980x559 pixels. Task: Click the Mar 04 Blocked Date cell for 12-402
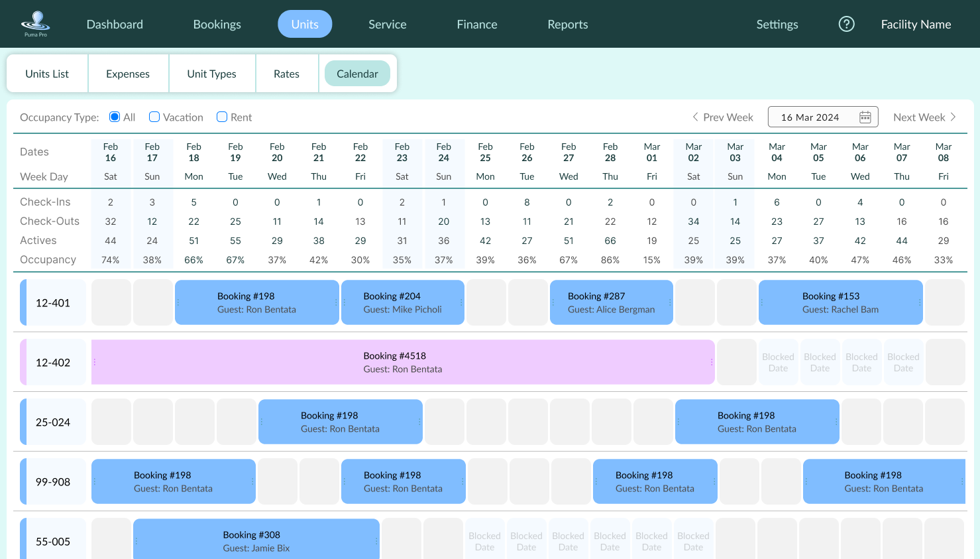click(x=778, y=362)
